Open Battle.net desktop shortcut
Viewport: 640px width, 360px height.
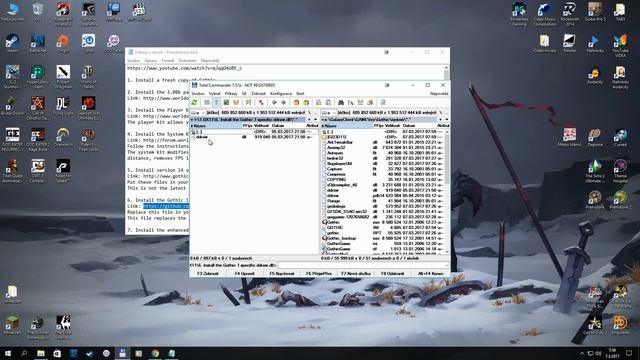pyautogui.click(x=38, y=43)
